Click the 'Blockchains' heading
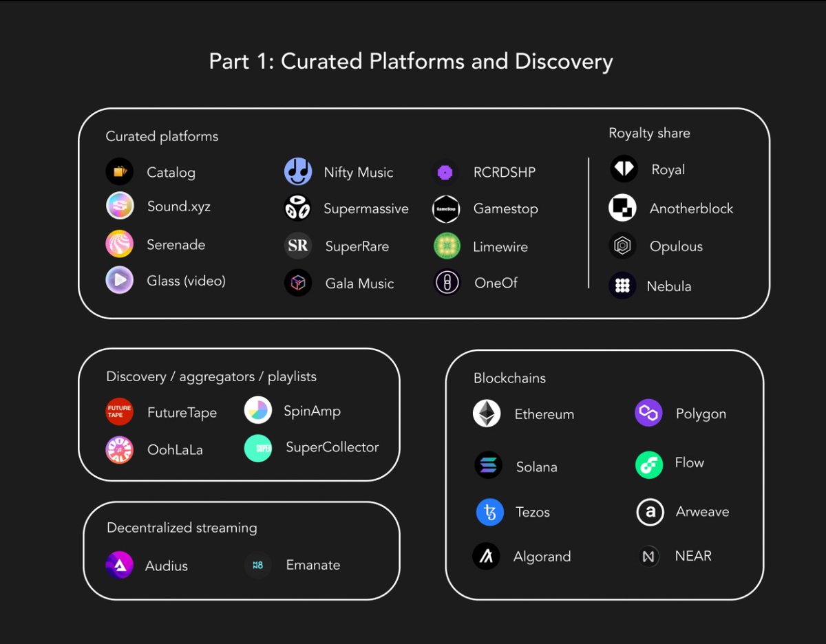Screen dimensions: 826x644 [509, 378]
